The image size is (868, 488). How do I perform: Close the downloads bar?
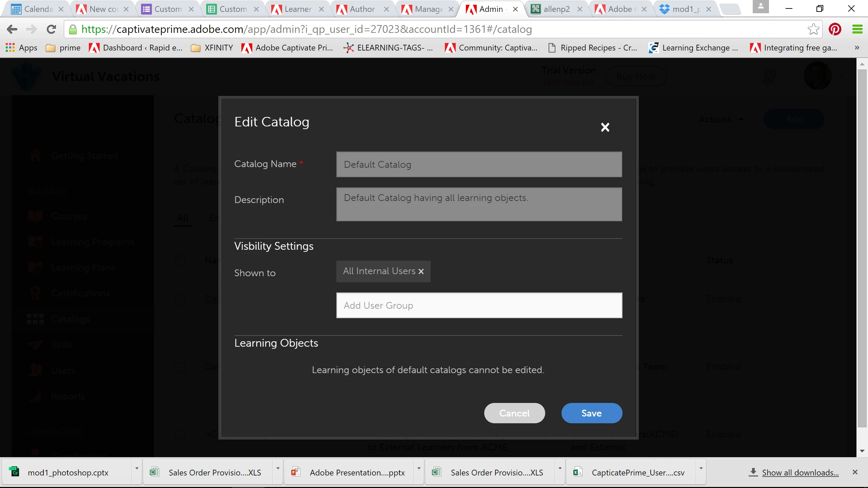855,472
